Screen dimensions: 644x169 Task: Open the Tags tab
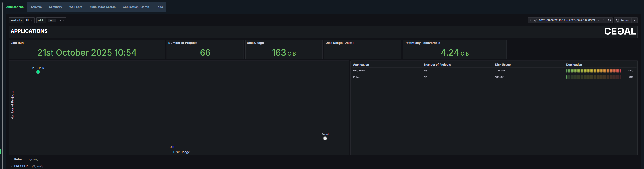coord(160,7)
